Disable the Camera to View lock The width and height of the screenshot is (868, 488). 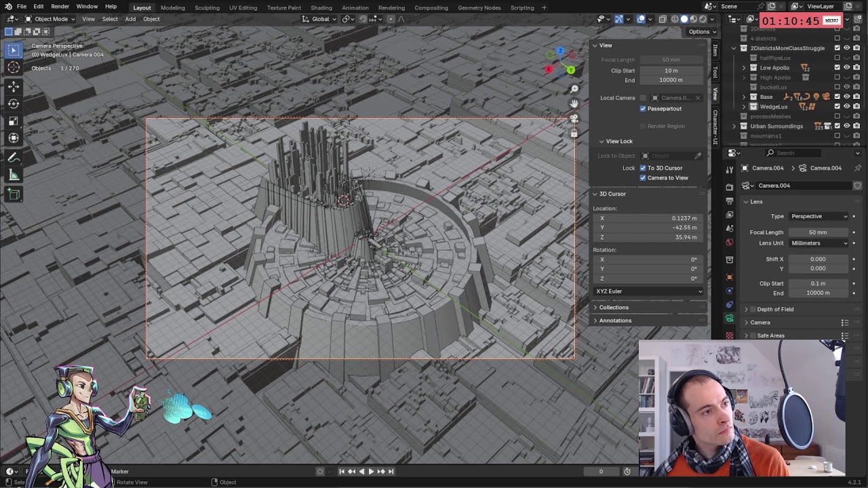pyautogui.click(x=643, y=178)
